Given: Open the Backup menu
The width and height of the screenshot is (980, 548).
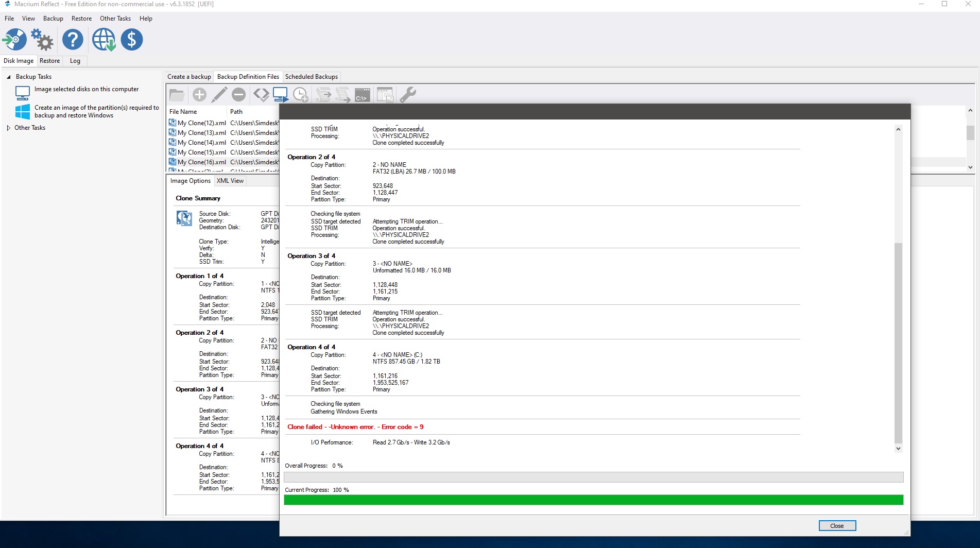Looking at the screenshot, I should click(x=53, y=19).
